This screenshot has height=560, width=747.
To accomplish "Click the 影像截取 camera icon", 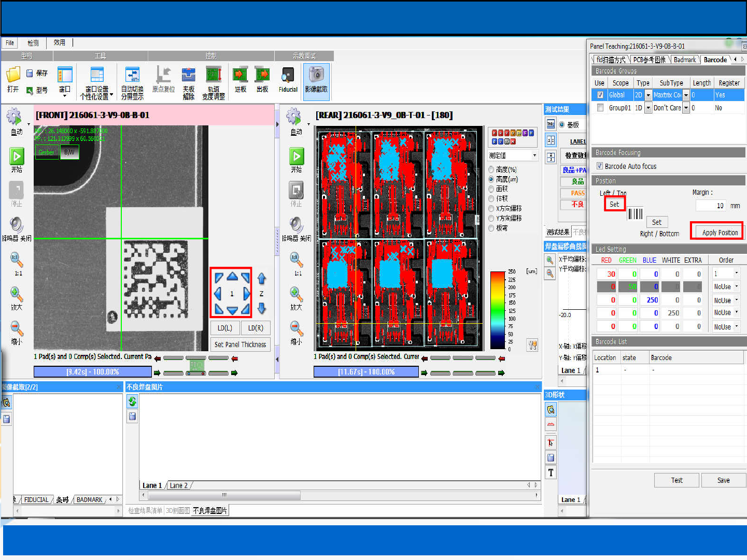I will click(x=316, y=76).
